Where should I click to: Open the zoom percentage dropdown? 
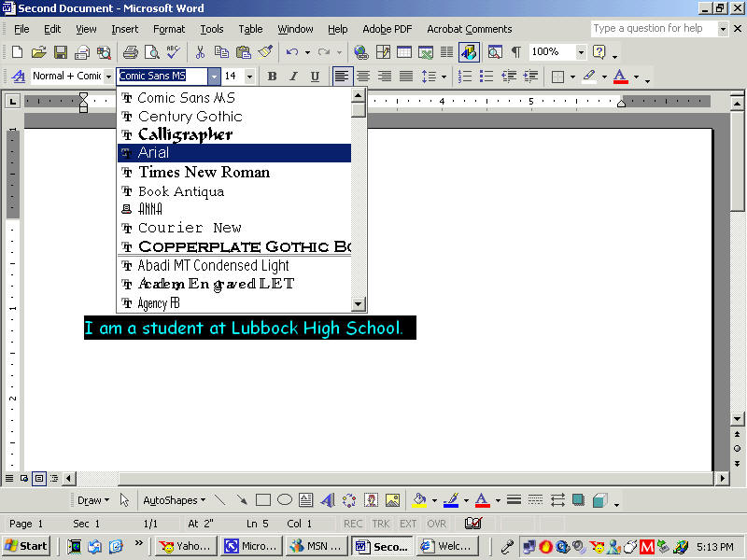[x=581, y=52]
